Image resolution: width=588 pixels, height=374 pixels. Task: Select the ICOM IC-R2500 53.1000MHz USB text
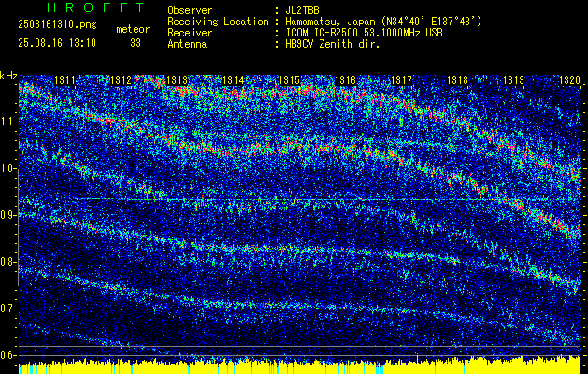tap(364, 33)
